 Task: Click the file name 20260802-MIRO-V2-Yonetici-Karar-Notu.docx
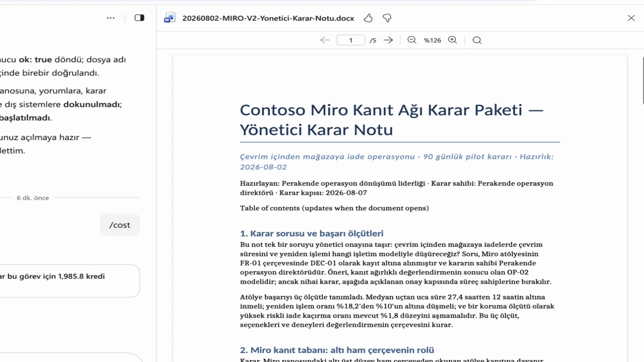[x=268, y=18]
